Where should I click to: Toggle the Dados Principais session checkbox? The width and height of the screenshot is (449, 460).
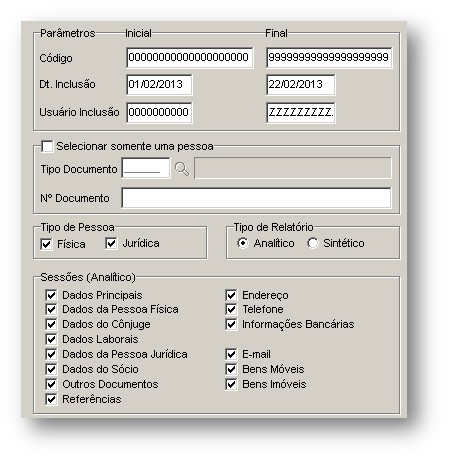point(51,295)
